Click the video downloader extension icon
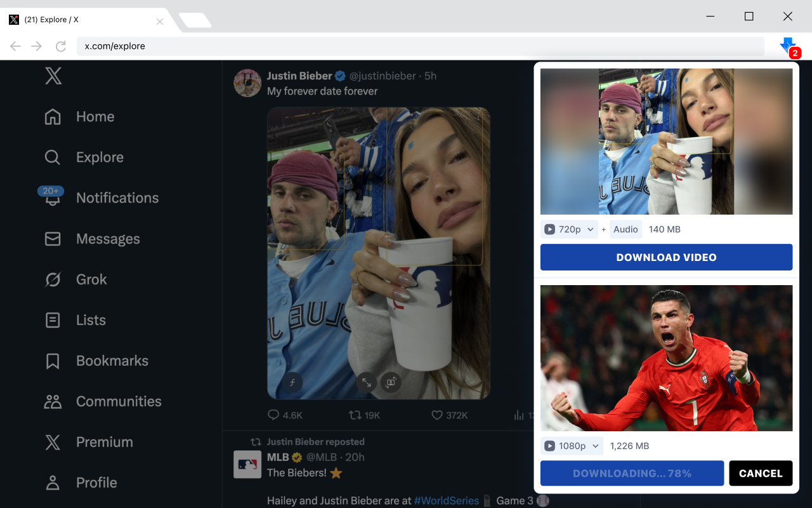 pyautogui.click(x=788, y=46)
